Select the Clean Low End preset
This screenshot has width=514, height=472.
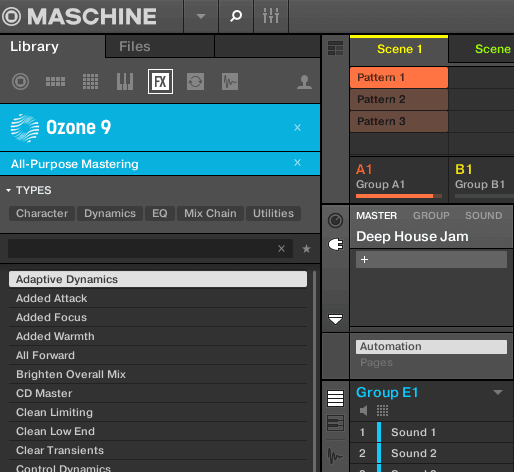[158, 431]
